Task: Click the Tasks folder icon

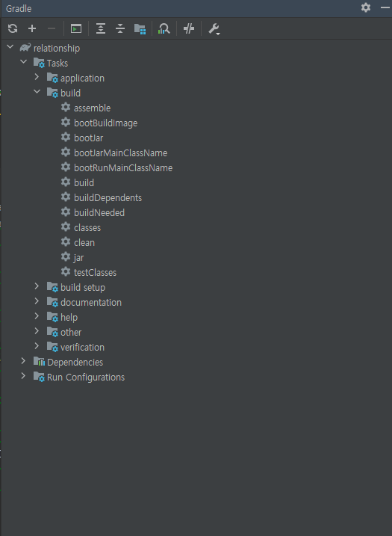Action: pos(39,63)
